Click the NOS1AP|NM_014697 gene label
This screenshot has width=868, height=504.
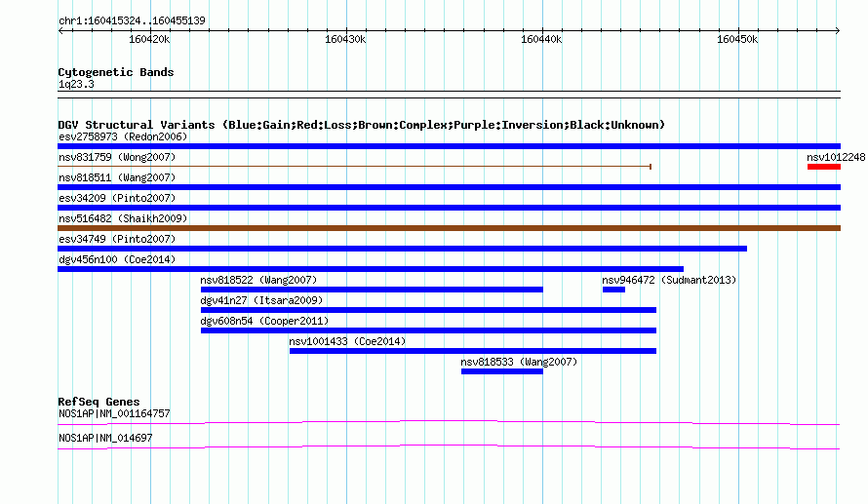[105, 438]
